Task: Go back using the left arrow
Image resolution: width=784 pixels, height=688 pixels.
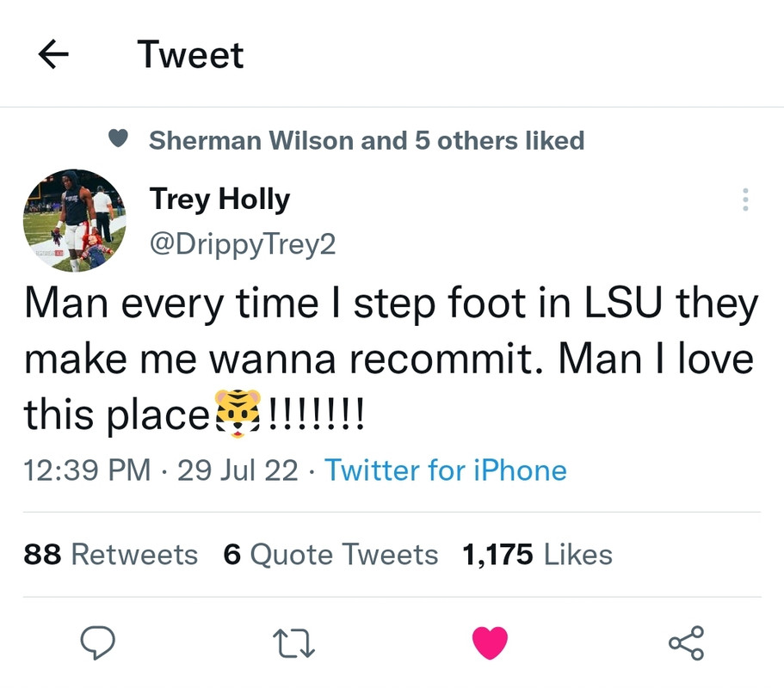Action: coord(54,55)
